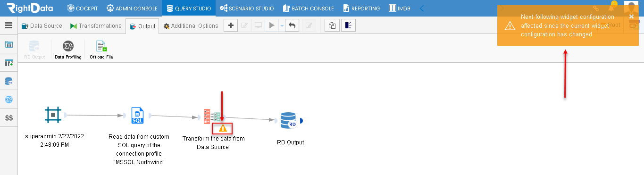
Task: Click the warning notification message text
Action: pyautogui.click(x=567, y=25)
